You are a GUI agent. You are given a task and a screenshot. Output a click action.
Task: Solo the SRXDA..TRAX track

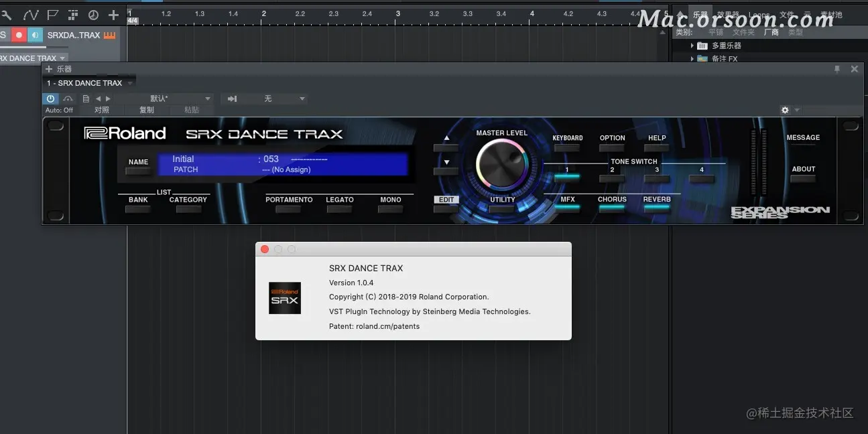[3, 35]
